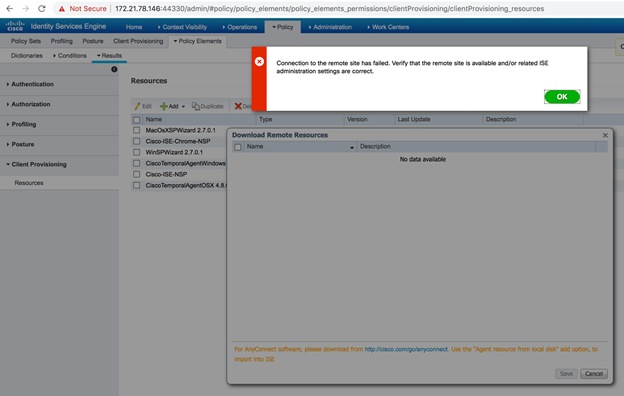624x396 pixels.
Task: Click the Not Secure warning triangle
Action: pyautogui.click(x=62, y=9)
